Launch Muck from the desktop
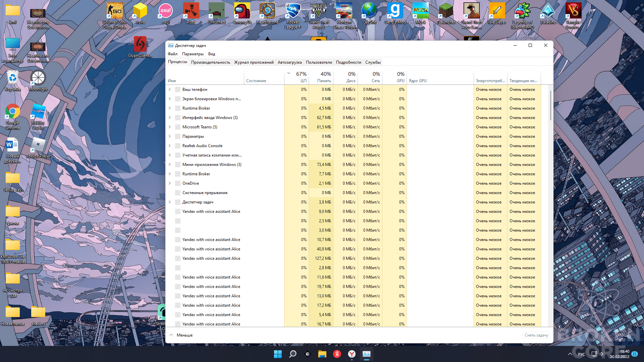The image size is (644, 362). [421, 13]
